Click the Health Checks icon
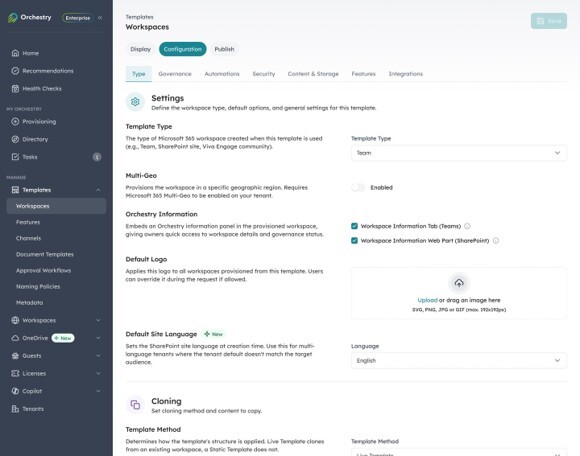The image size is (580, 456). pyautogui.click(x=15, y=88)
